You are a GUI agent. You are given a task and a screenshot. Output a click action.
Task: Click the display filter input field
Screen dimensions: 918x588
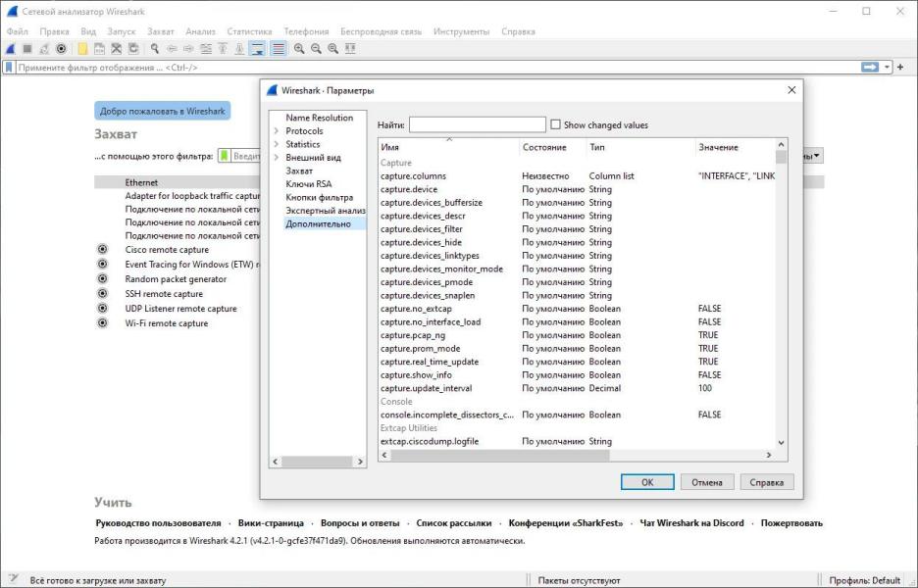tap(436, 68)
